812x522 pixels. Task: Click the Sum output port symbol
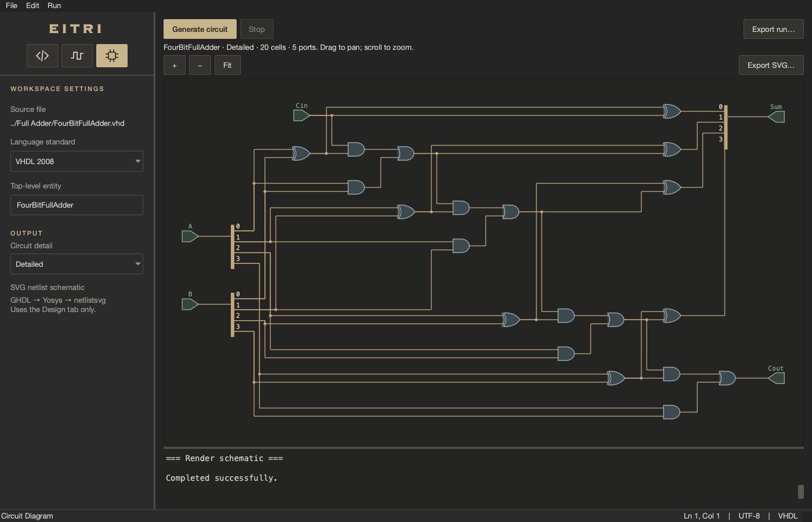pos(777,117)
